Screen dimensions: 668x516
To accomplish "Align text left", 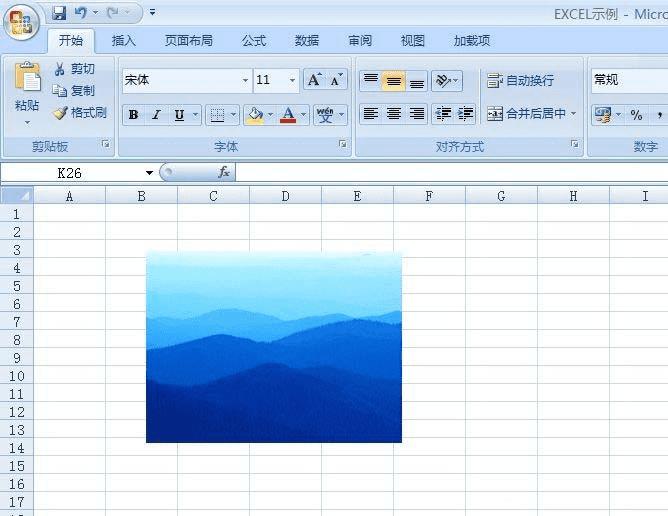I will [x=371, y=114].
